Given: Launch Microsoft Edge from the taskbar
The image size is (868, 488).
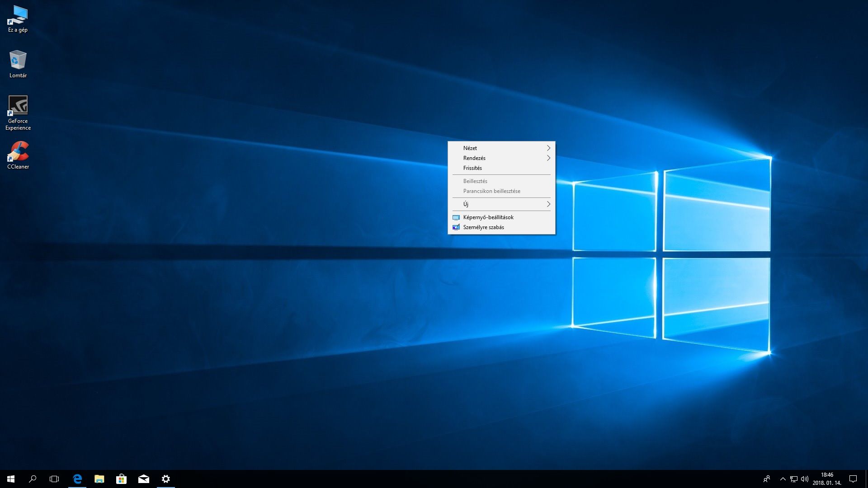Looking at the screenshot, I should pyautogui.click(x=77, y=479).
